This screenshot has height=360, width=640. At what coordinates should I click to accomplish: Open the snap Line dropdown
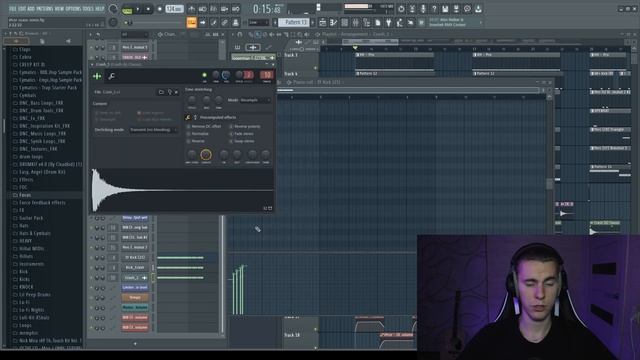(x=259, y=22)
